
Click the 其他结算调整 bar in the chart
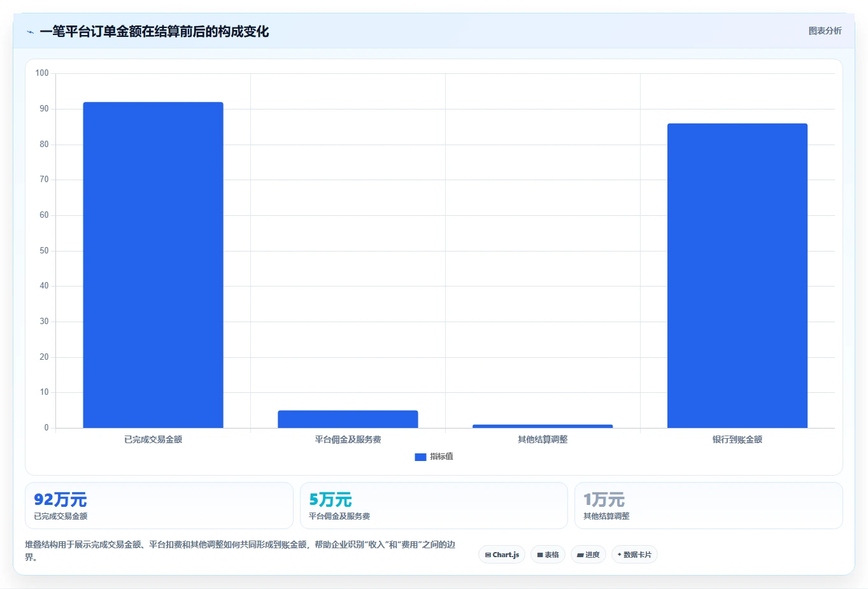543,426
